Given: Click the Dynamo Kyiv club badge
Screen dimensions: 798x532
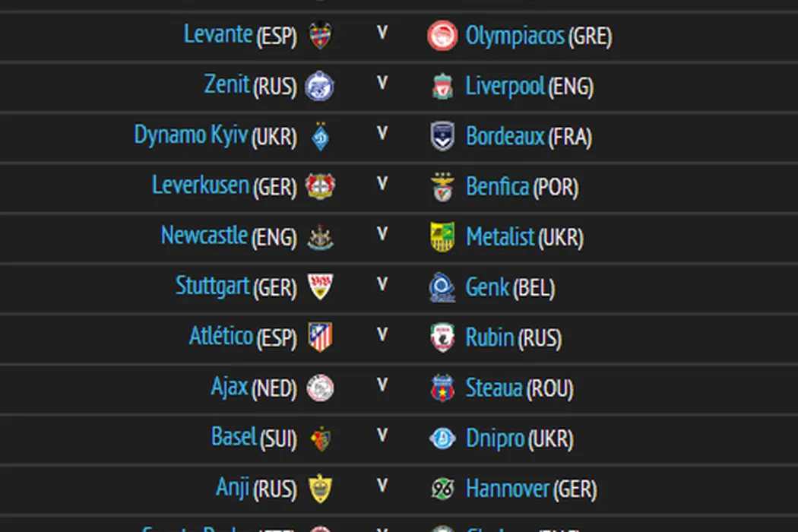Looking at the screenshot, I should coord(320,136).
